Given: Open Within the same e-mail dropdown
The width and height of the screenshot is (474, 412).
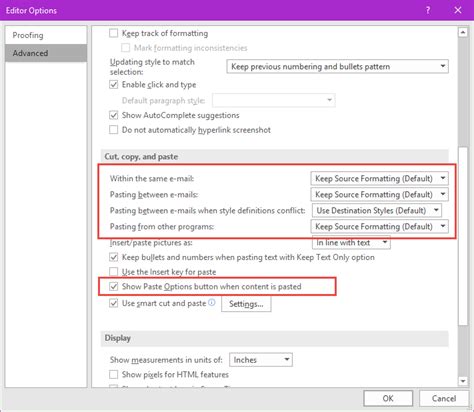Looking at the screenshot, I should (x=379, y=178).
